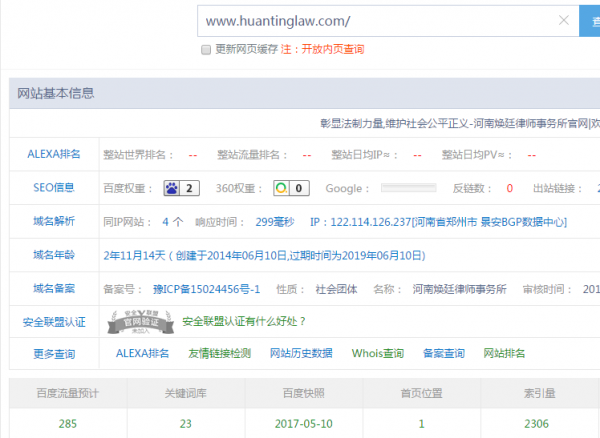Click the 整站日均PV label
The width and height of the screenshot is (600, 438).
pos(477,155)
